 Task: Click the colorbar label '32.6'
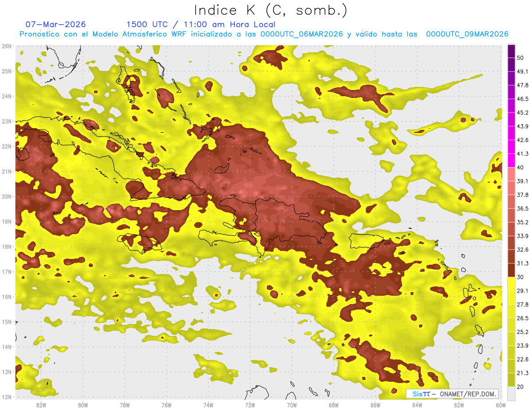click(x=523, y=250)
